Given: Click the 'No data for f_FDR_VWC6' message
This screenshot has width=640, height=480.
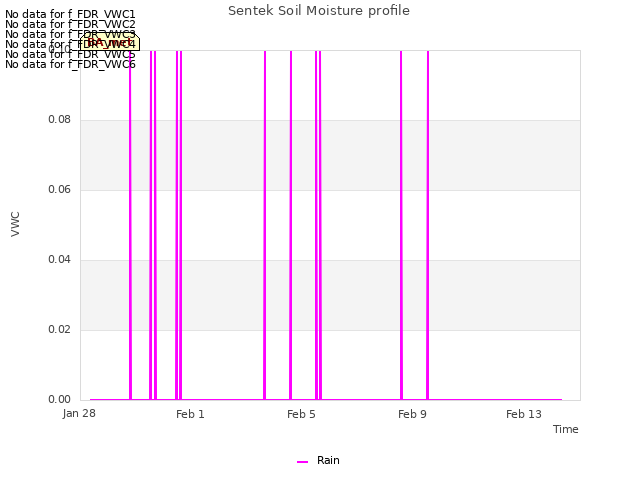Looking at the screenshot, I should click(70, 64).
